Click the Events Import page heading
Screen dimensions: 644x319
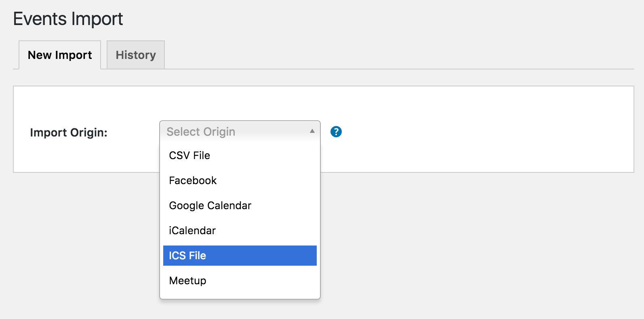tap(68, 19)
